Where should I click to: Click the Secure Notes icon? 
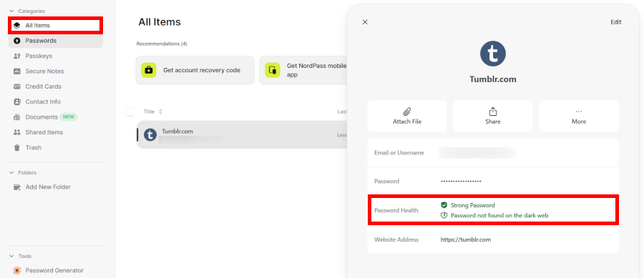click(x=17, y=71)
